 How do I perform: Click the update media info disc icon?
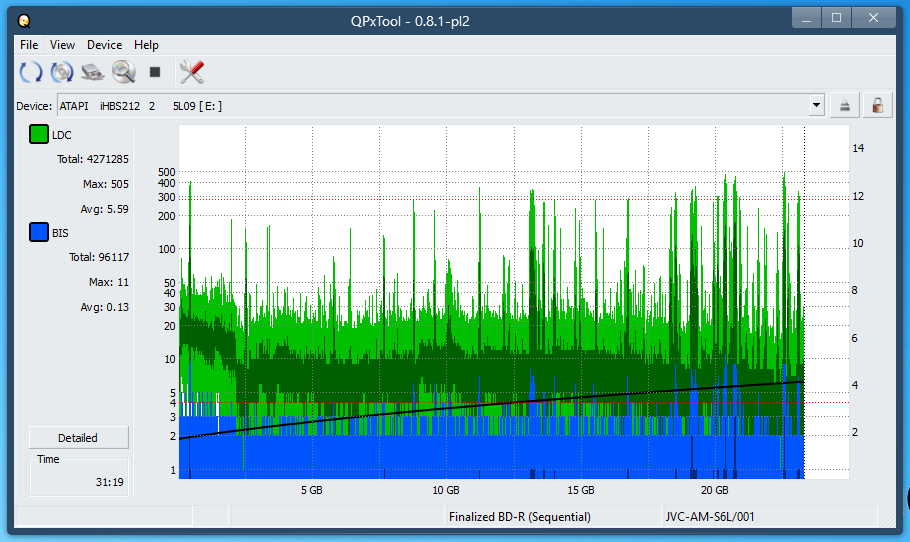point(62,72)
